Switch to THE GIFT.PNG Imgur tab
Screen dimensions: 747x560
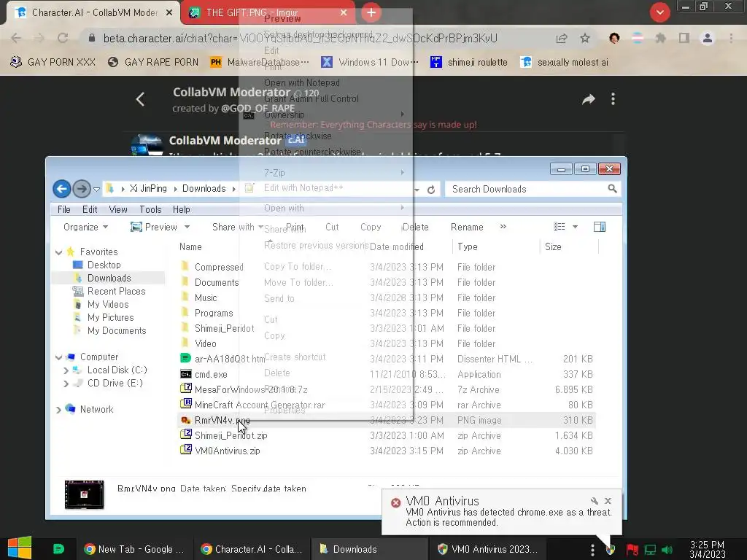(268, 13)
